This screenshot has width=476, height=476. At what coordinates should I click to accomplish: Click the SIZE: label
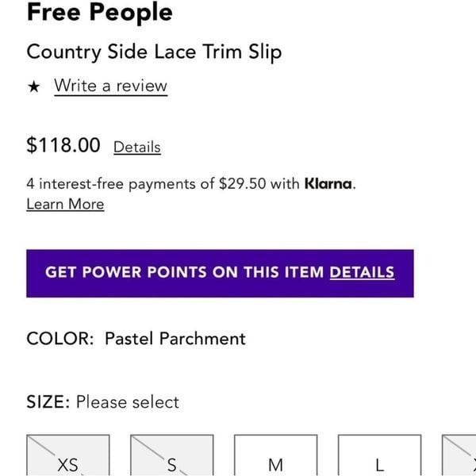[x=48, y=402]
